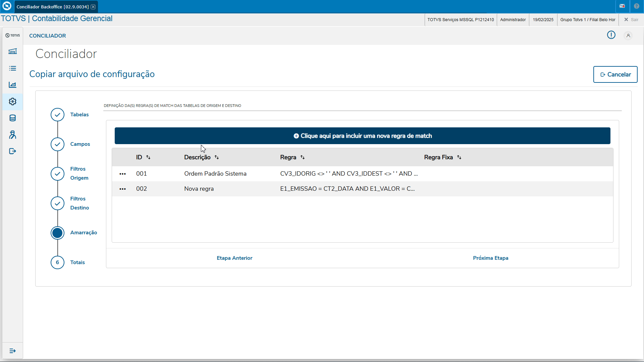Viewport: 644px width, 362px height.
Task: Jump to step 6 Totais
Action: pos(58,262)
